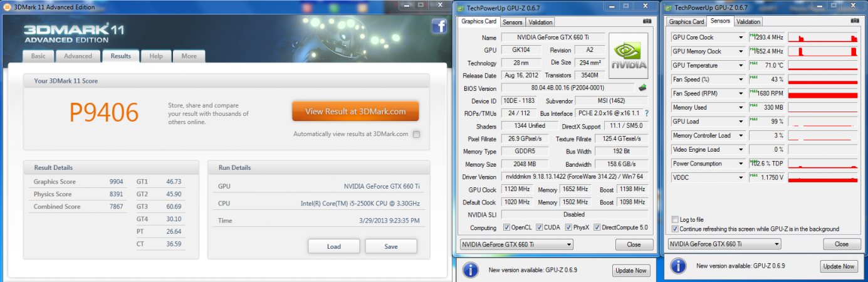Open the GPU selector in the Graphics Card GPU-Z window
Image resolution: width=868 pixels, height=282 pixels.
(x=516, y=244)
